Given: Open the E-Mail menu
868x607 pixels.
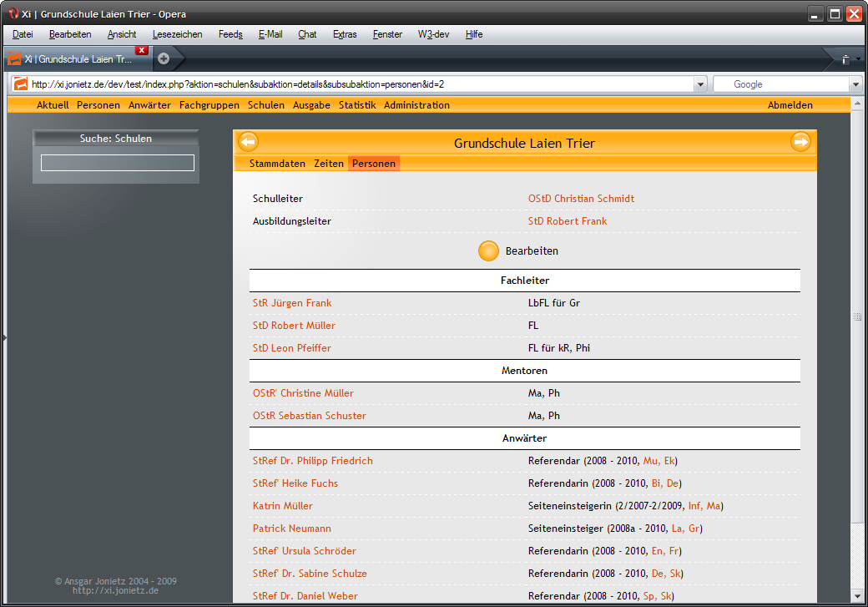Looking at the screenshot, I should [x=270, y=34].
